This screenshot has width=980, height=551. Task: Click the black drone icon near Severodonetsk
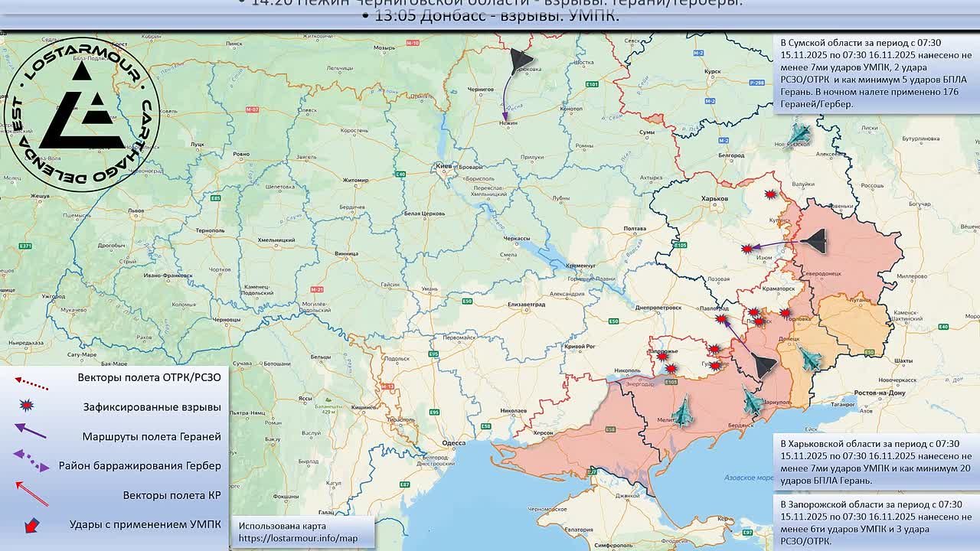pyautogui.click(x=813, y=241)
